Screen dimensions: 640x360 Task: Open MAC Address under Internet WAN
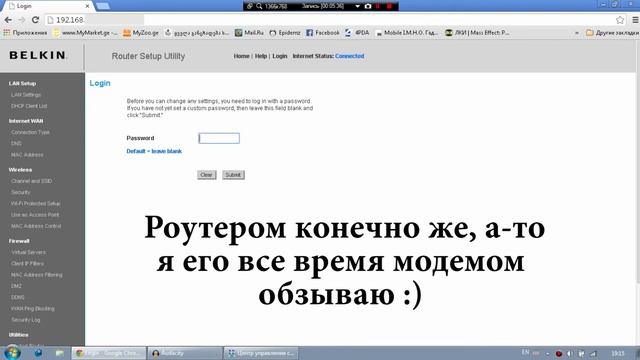[x=27, y=155]
